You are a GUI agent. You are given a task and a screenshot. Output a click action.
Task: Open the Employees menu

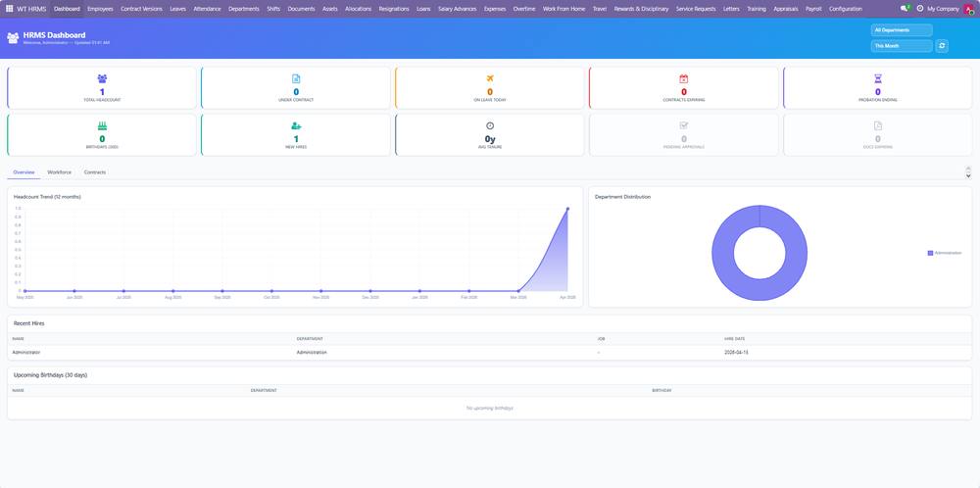pos(100,9)
